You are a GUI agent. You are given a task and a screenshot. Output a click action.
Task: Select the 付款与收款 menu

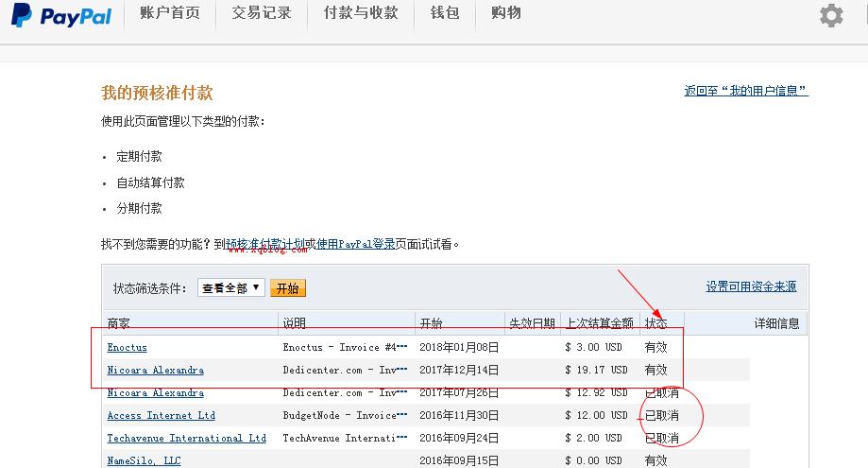click(x=361, y=12)
